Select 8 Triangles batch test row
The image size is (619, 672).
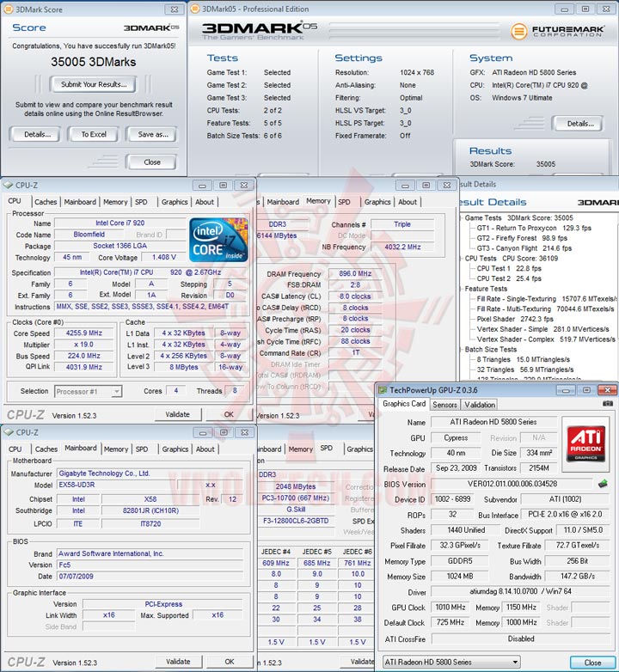tap(524, 359)
